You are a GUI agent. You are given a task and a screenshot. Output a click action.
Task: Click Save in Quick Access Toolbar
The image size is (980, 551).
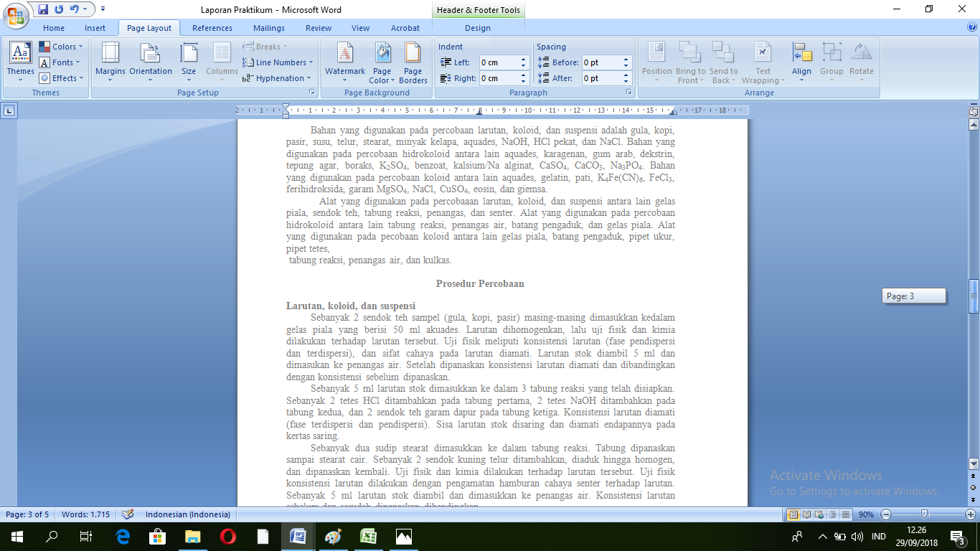coord(43,10)
